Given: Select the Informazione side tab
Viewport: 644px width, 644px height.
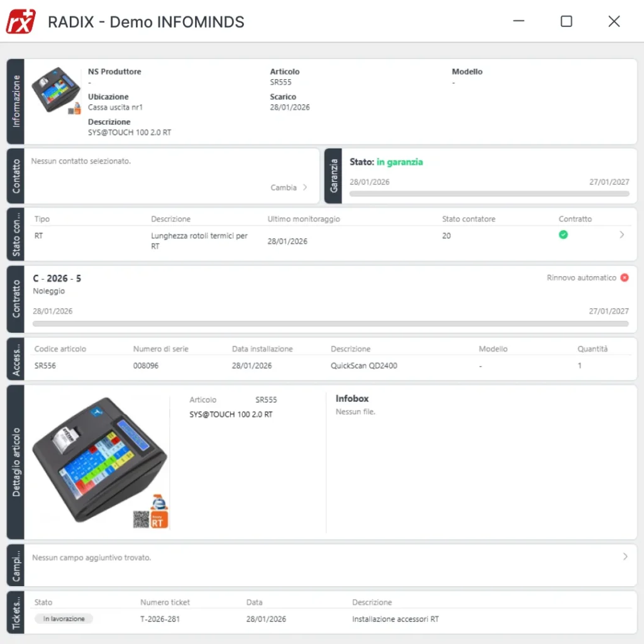Looking at the screenshot, I should tap(16, 101).
